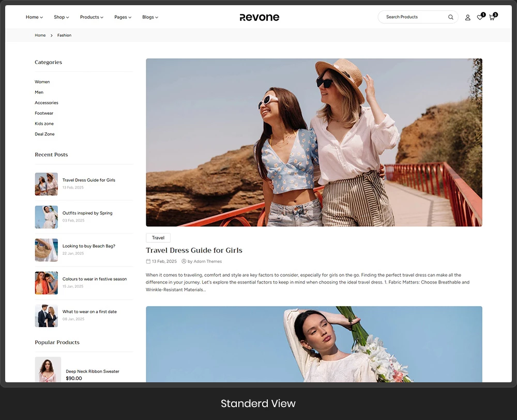Open the account profile icon

pos(467,17)
